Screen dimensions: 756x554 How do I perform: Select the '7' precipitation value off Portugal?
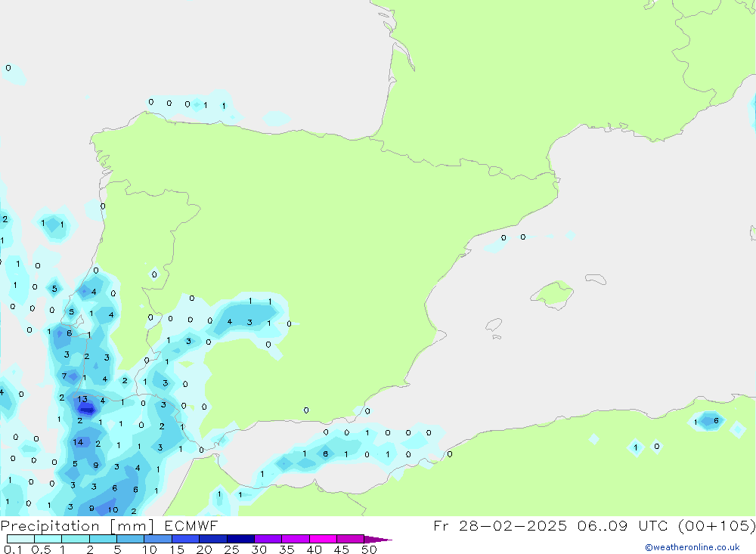(x=64, y=376)
